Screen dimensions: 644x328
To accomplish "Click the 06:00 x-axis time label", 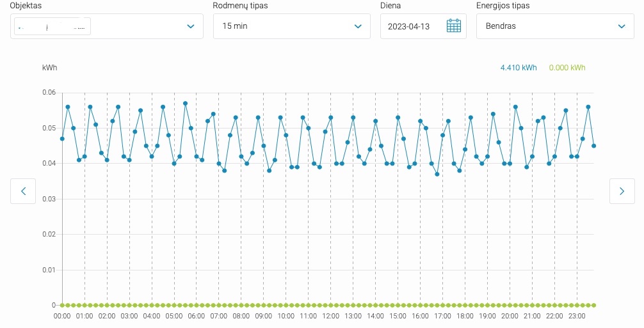I will click(x=197, y=316).
